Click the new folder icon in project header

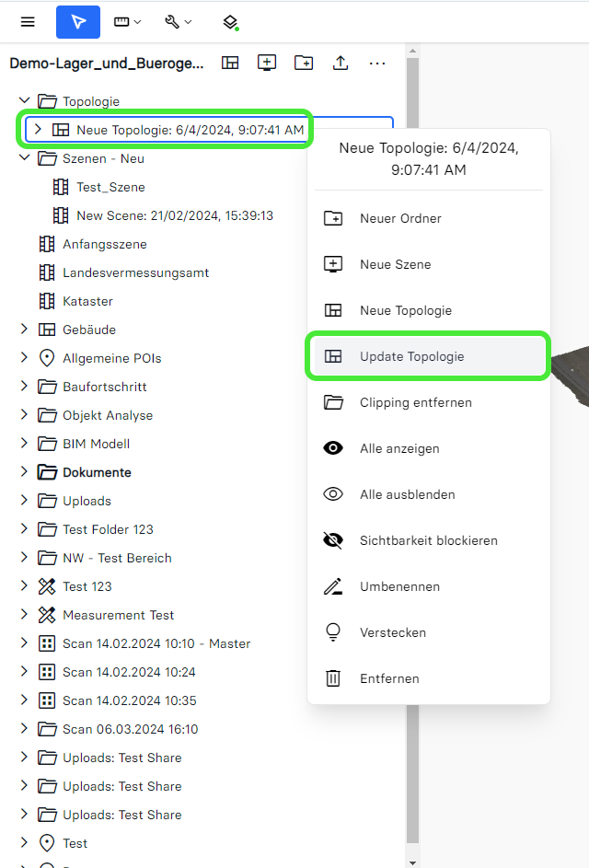tap(304, 63)
